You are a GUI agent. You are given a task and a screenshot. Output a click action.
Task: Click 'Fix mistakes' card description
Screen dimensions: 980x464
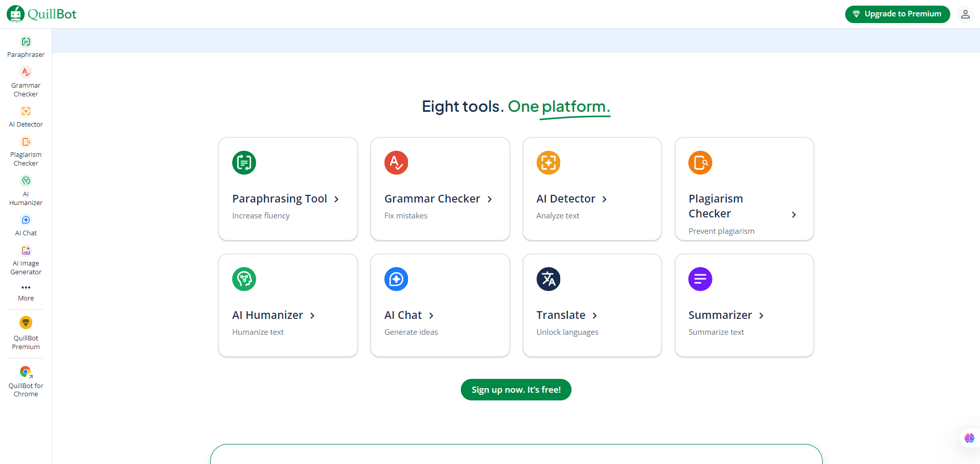click(406, 216)
